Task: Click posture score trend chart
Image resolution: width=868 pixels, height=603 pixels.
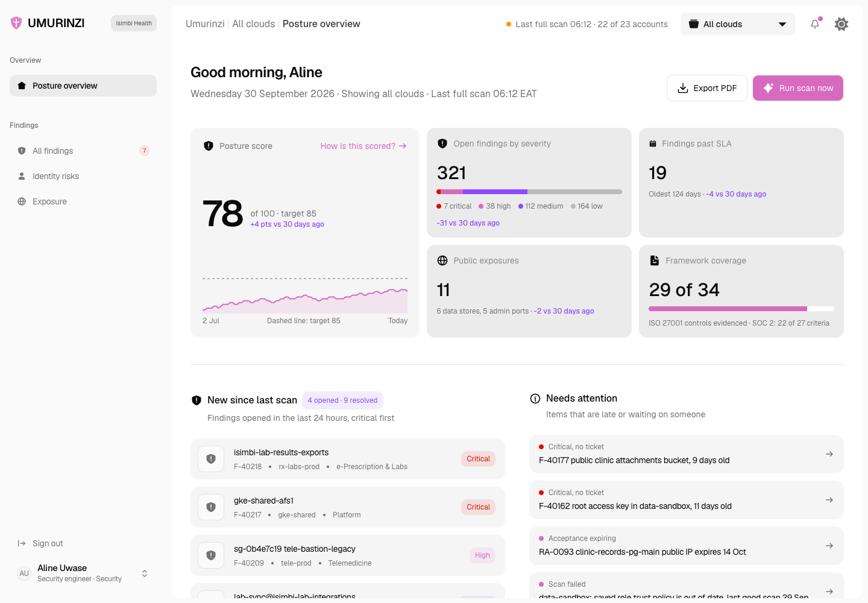Action: tap(305, 295)
